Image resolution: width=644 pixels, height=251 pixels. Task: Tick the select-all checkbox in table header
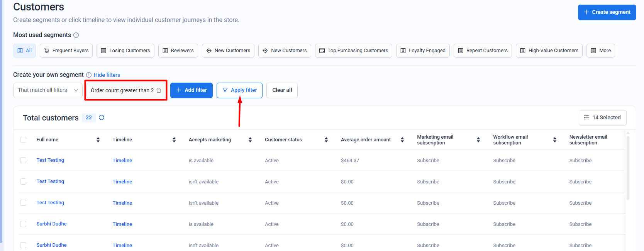pos(23,140)
